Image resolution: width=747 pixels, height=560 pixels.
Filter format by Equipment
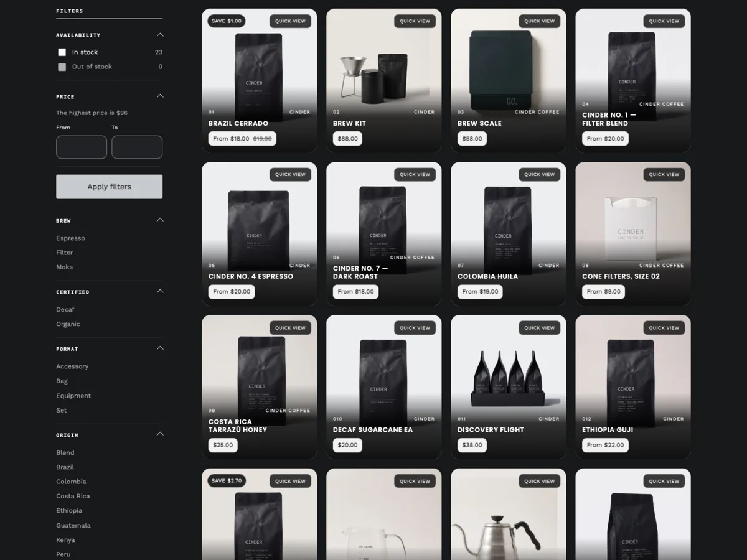(73, 396)
